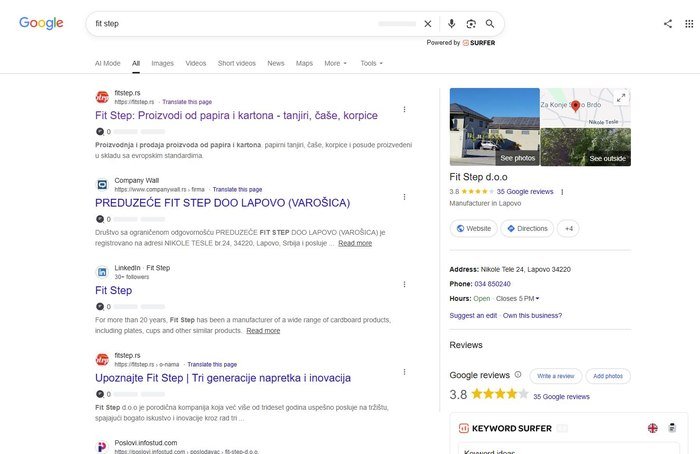Click info icon next to Google reviews
This screenshot has height=454, width=700.
coord(518,375)
